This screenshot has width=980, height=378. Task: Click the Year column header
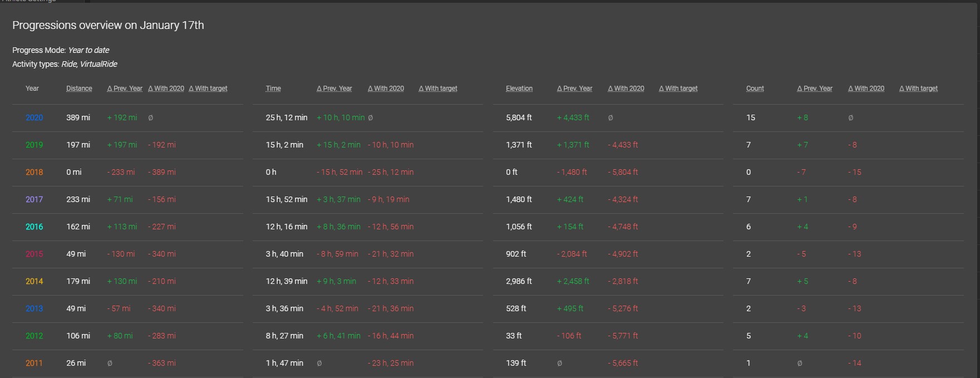point(32,89)
